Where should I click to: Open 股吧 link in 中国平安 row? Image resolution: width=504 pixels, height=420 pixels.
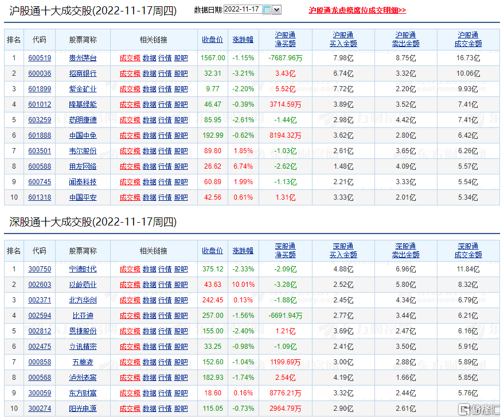click(x=181, y=197)
